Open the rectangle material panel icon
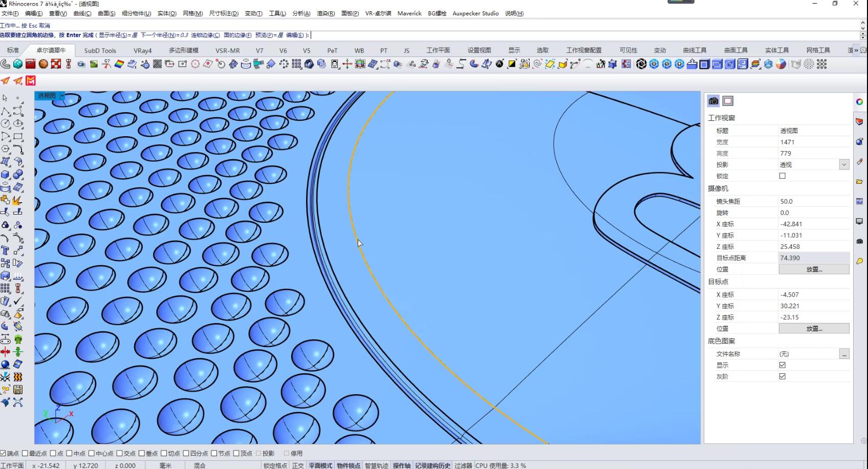Image resolution: width=868 pixels, height=469 pixels. [x=728, y=101]
